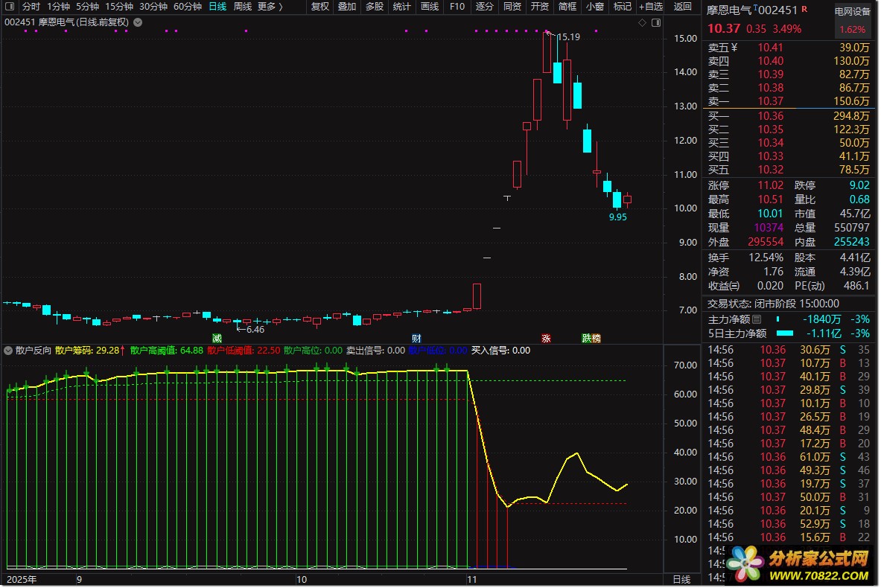Click the 外盘 value 295554
This screenshot has height=588, width=881.
coord(766,242)
